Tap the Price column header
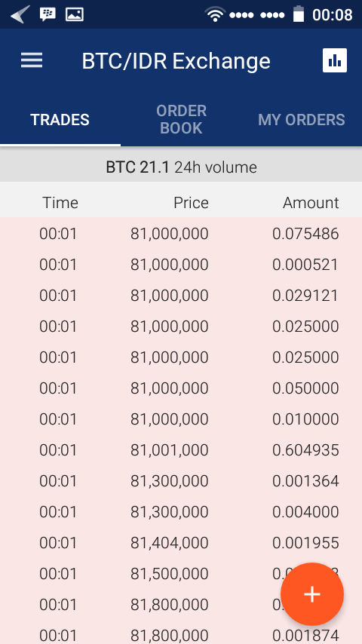The width and height of the screenshot is (362, 644). 191,203
